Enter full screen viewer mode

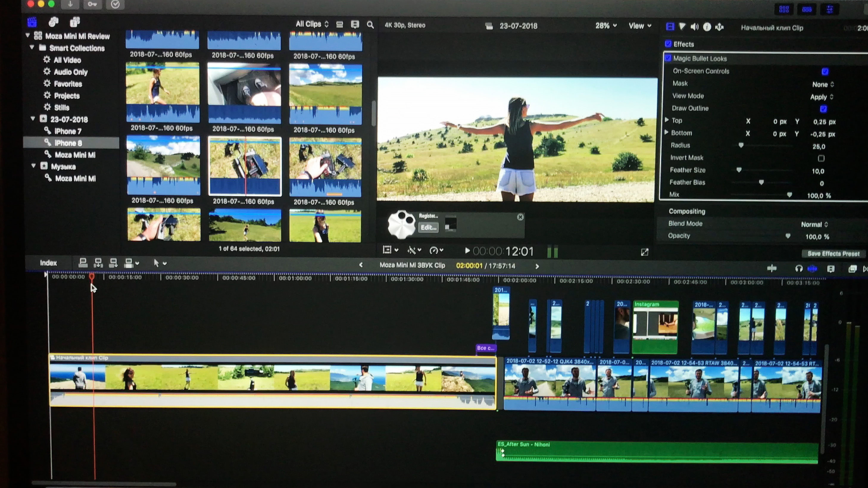[644, 252]
